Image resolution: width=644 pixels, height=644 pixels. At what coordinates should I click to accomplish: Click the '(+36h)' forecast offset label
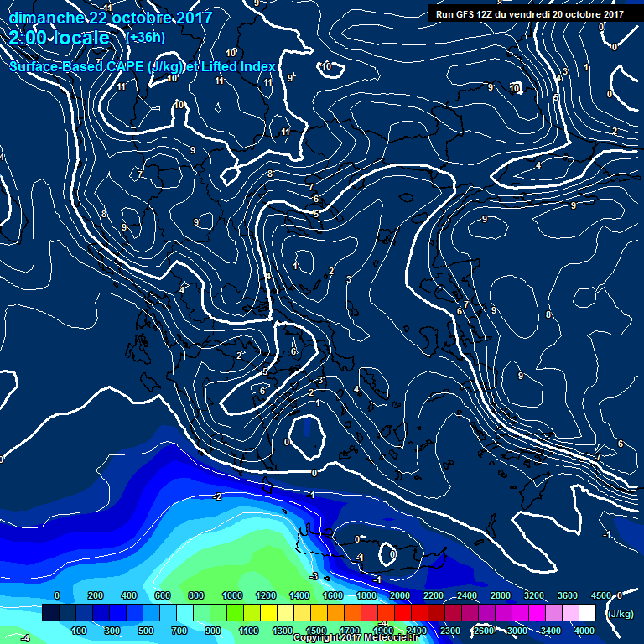click(145, 38)
